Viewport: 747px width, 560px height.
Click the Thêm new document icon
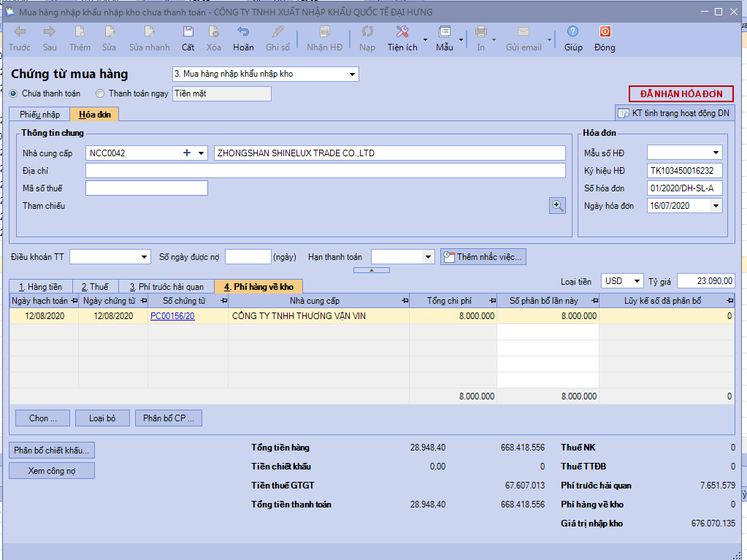[x=80, y=32]
